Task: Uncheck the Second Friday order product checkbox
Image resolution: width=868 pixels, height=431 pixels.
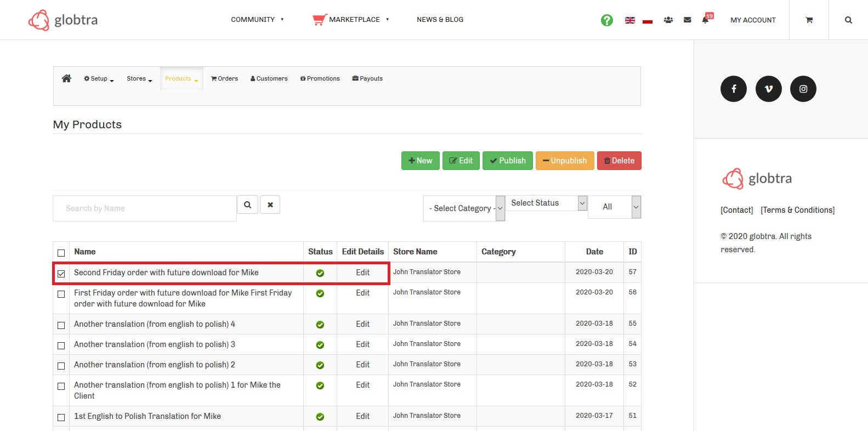Action: pos(61,274)
